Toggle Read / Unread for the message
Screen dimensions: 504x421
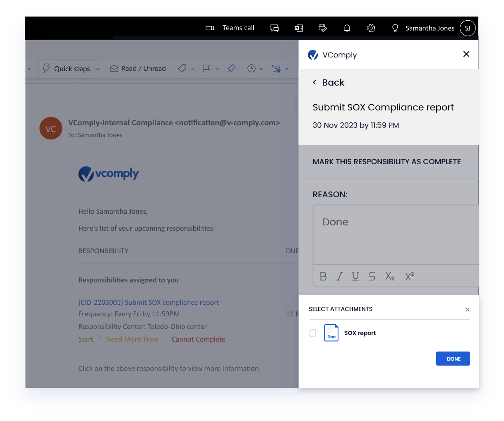(138, 69)
